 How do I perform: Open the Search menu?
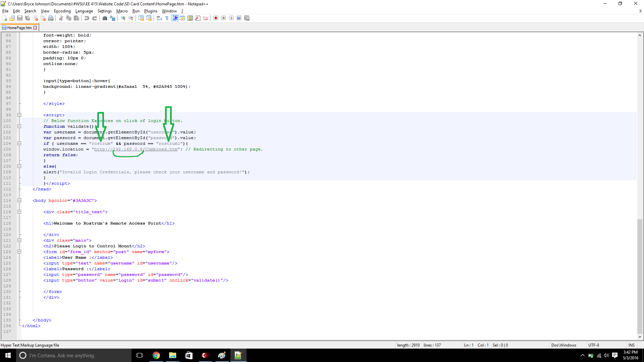tap(30, 11)
